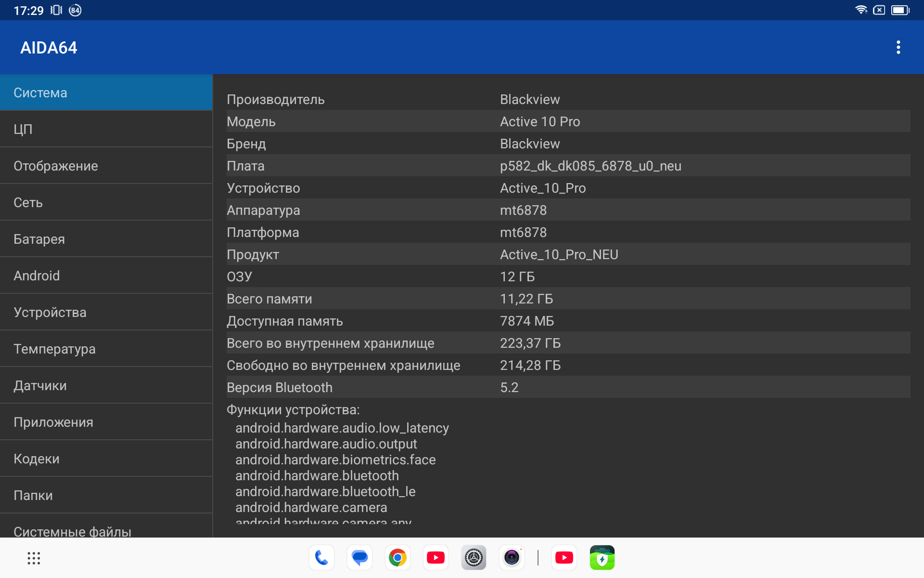Select the ЦП menu item
This screenshot has width=924, height=578.
[106, 129]
